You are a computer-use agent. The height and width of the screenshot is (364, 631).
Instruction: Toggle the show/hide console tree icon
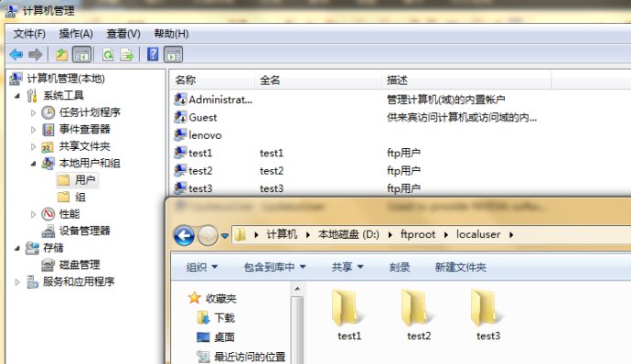click(81, 54)
